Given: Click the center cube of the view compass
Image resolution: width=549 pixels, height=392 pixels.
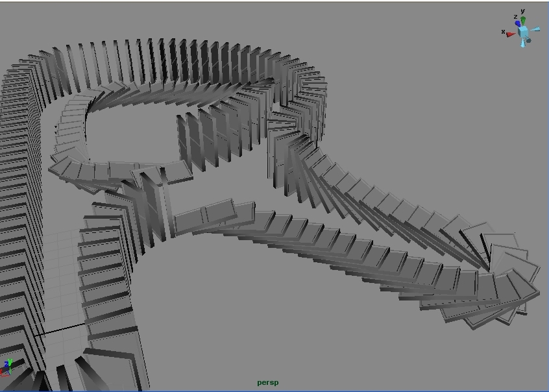Looking at the screenshot, I should pyautogui.click(x=523, y=32).
